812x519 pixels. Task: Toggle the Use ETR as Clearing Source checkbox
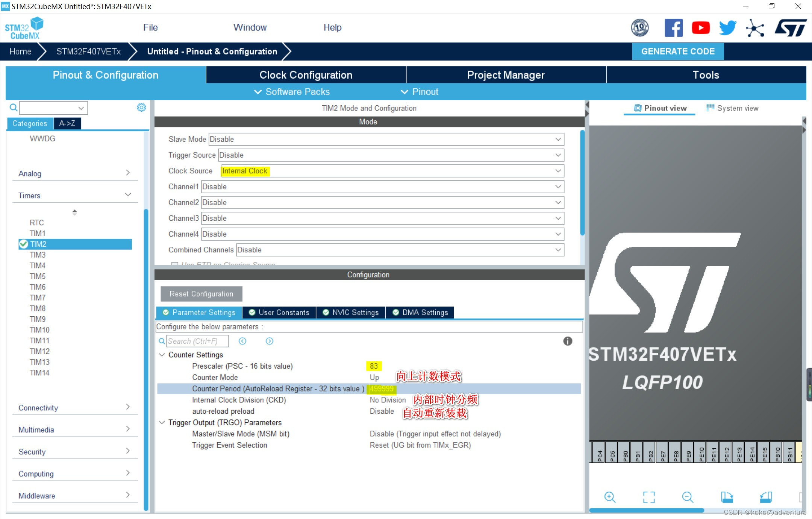pos(175,264)
